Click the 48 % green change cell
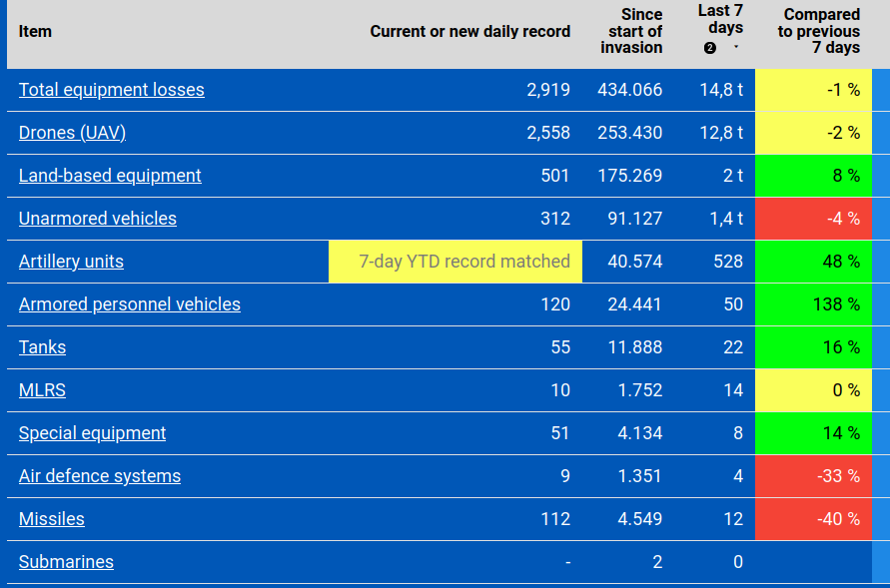890x588 pixels. click(x=813, y=262)
